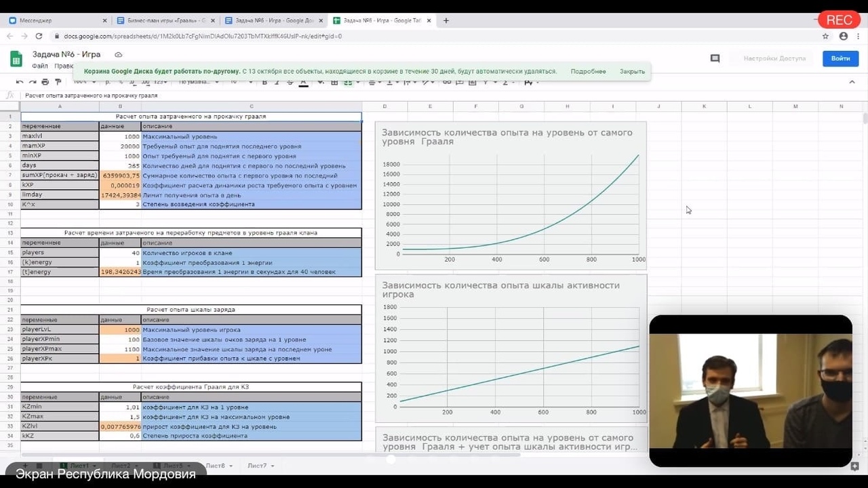Select cell with value 6359903,75

pyautogui.click(x=120, y=175)
